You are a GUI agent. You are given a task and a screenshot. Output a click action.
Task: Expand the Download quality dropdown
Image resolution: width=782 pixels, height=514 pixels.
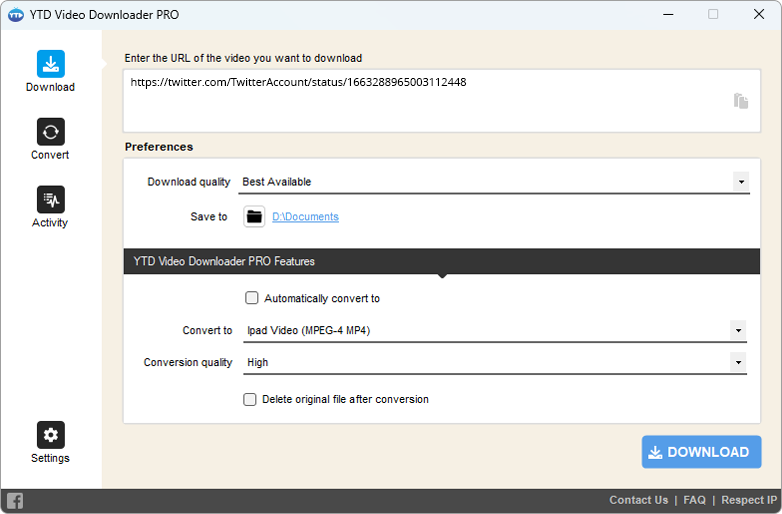740,182
